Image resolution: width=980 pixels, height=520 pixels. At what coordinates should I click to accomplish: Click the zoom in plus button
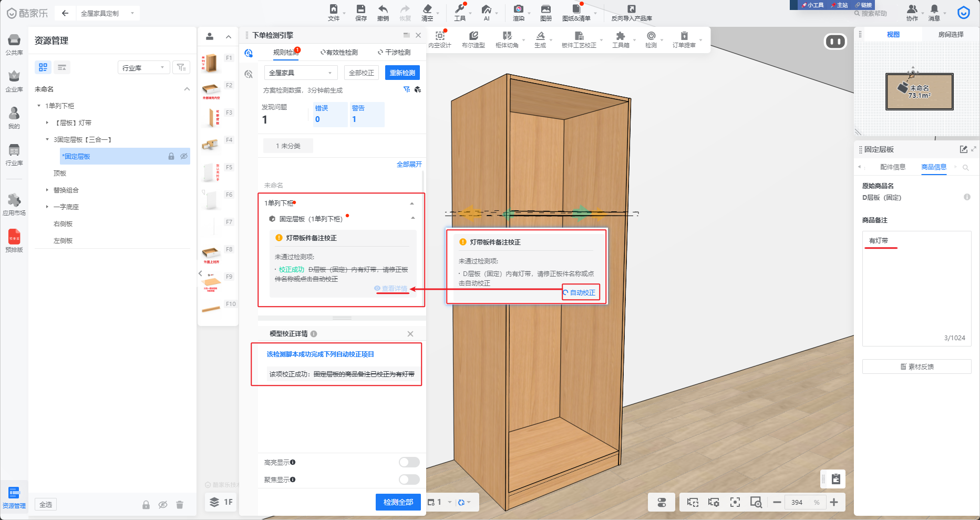pyautogui.click(x=834, y=502)
